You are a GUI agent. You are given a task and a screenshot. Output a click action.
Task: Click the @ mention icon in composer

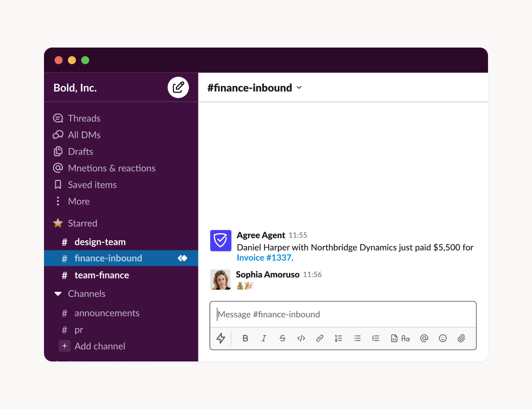424,338
